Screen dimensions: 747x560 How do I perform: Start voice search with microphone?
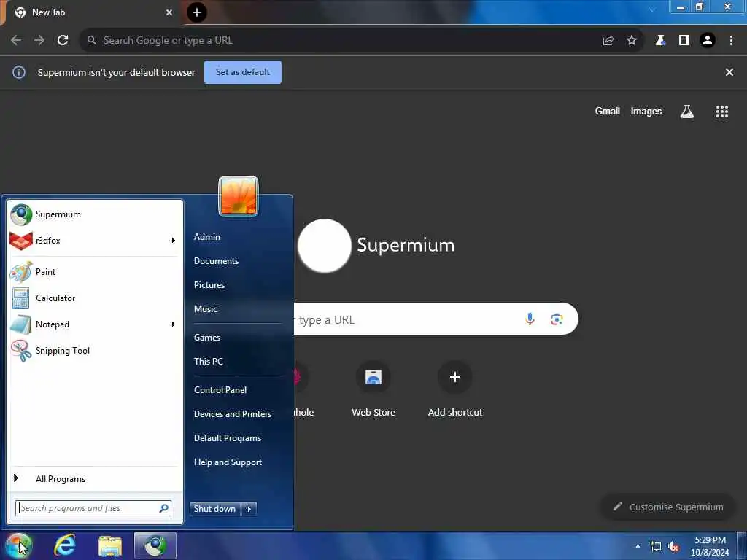click(530, 319)
